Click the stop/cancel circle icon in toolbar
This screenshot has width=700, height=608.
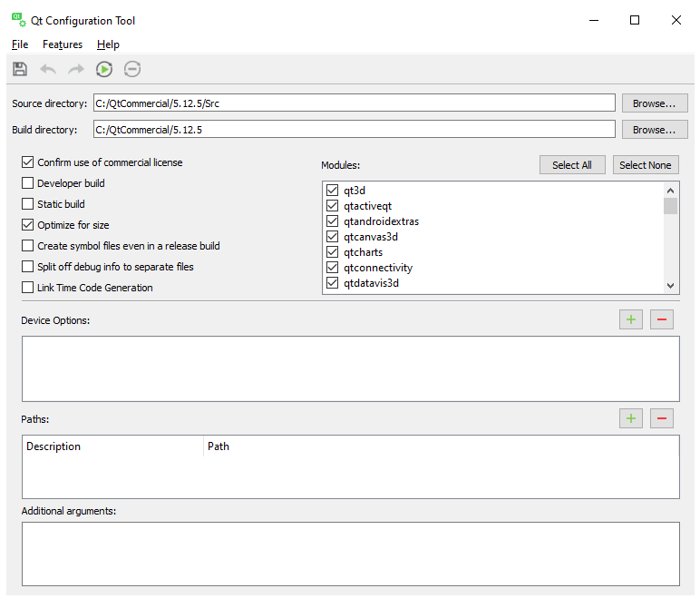click(132, 69)
